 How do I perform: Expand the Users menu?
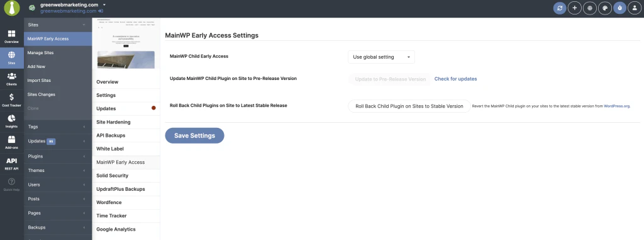(x=58, y=185)
